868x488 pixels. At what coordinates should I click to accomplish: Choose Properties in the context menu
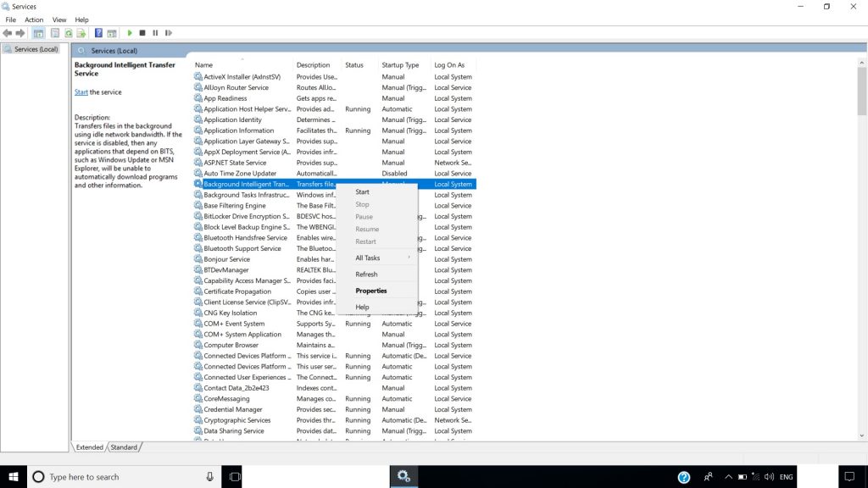pos(377,291)
